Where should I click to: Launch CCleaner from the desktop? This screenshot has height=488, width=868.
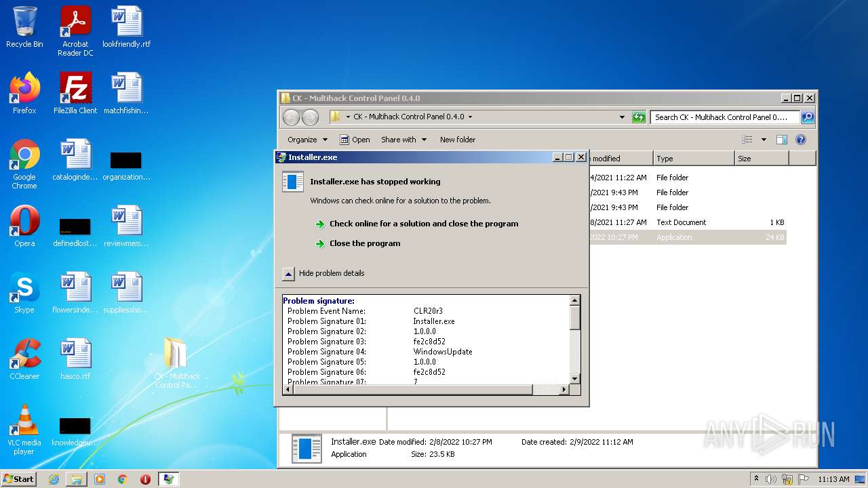pos(24,359)
